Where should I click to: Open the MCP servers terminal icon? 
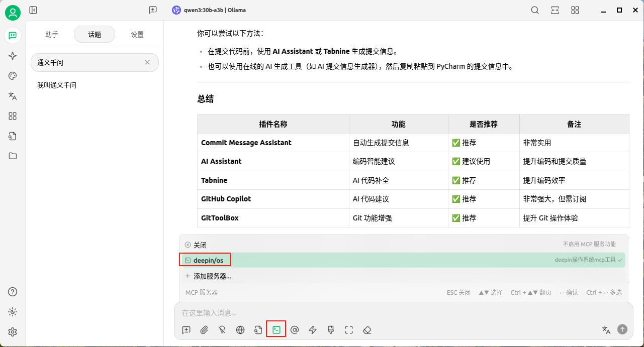point(276,329)
